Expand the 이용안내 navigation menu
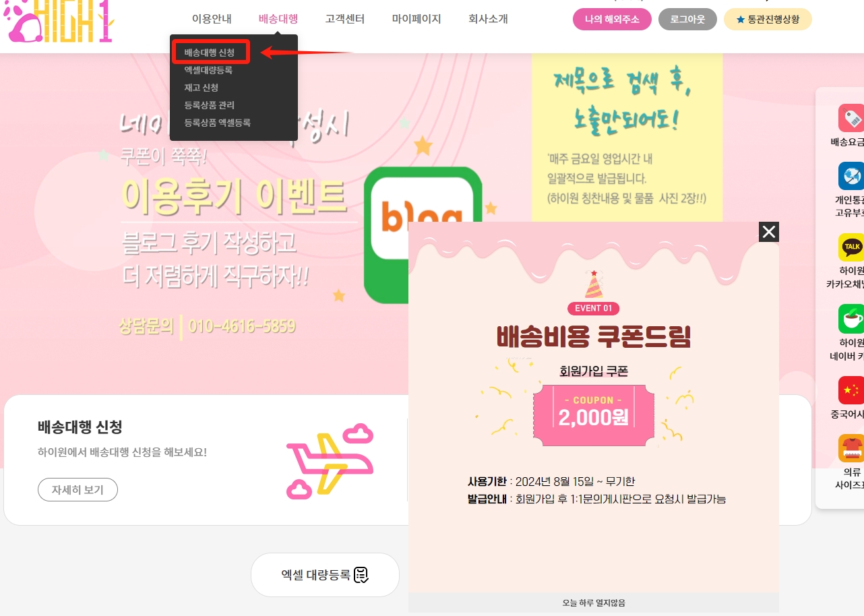This screenshot has width=864, height=616. pos(212,19)
